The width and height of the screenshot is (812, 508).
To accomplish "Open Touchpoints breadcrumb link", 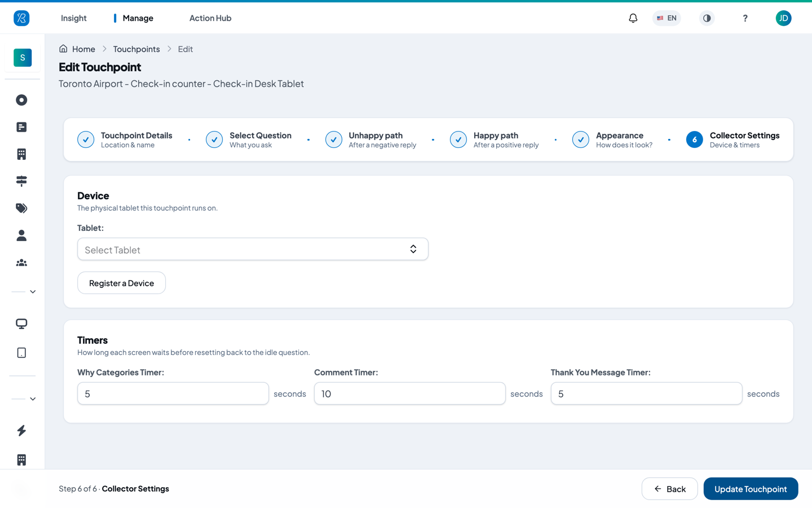I will tap(136, 49).
